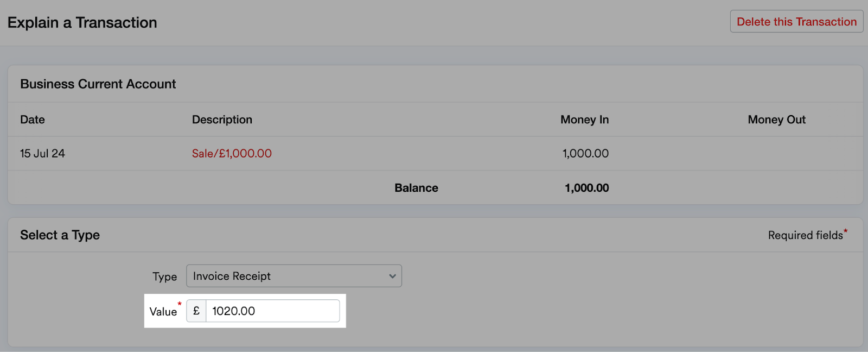Click the Money In value 1,000.00 row entry
868x352 pixels.
tap(584, 153)
